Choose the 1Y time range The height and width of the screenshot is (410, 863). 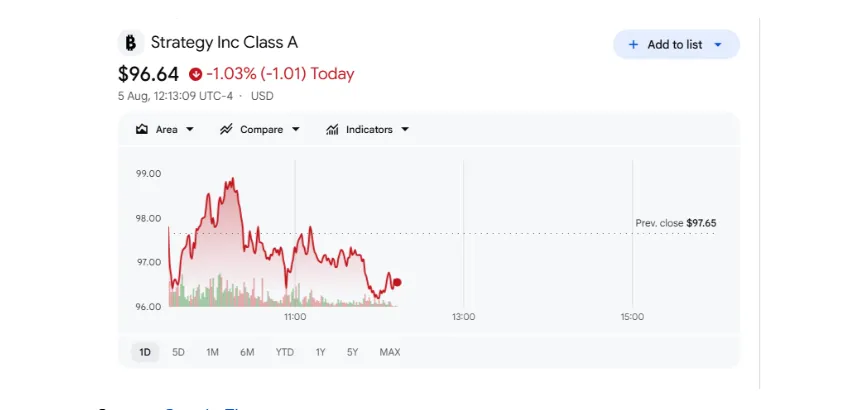pos(320,352)
